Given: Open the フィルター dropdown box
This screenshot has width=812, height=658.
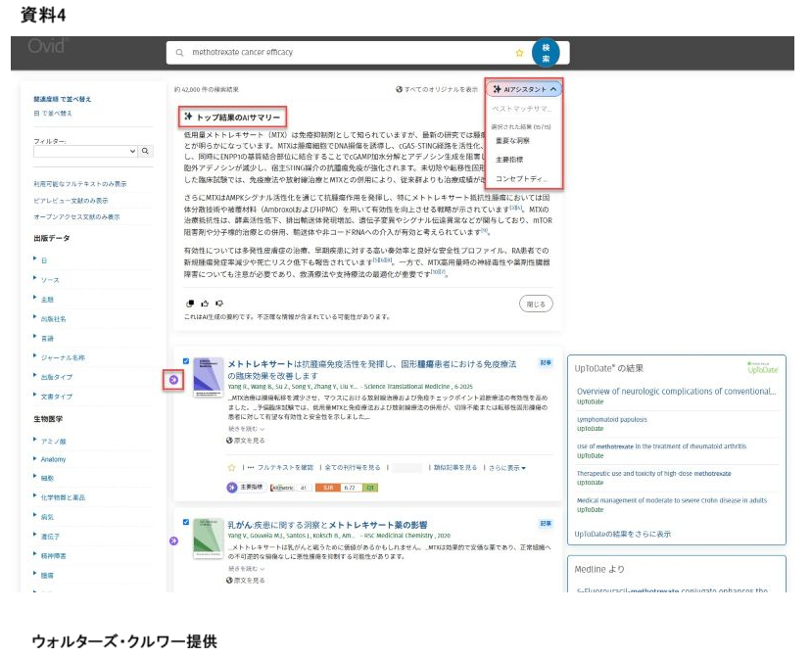Looking at the screenshot, I should [84, 152].
